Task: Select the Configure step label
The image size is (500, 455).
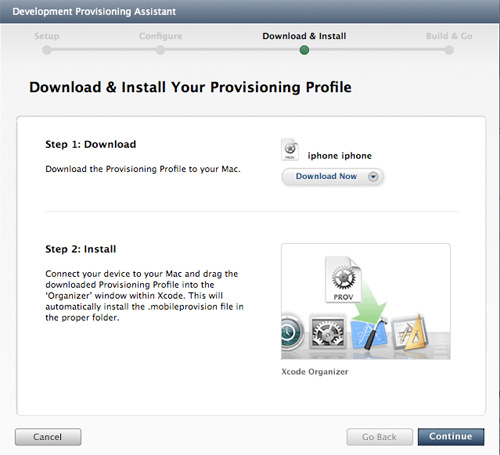Action: tap(161, 36)
